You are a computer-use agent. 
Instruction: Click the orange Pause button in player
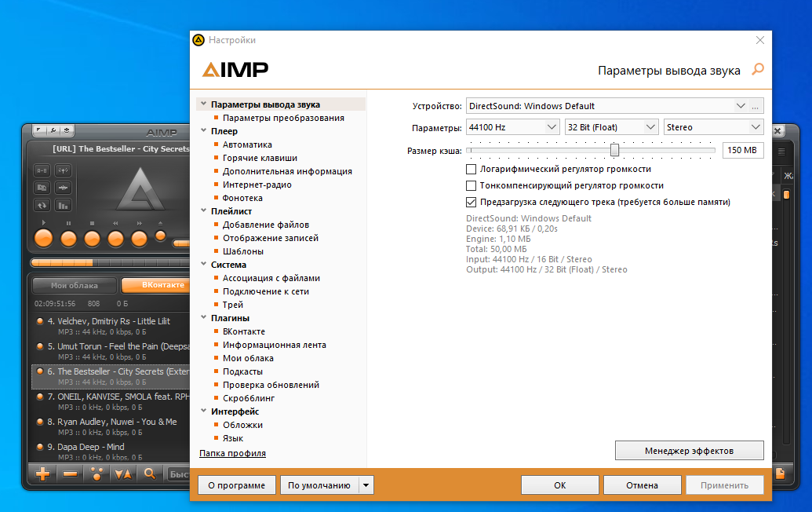pyautogui.click(x=68, y=239)
